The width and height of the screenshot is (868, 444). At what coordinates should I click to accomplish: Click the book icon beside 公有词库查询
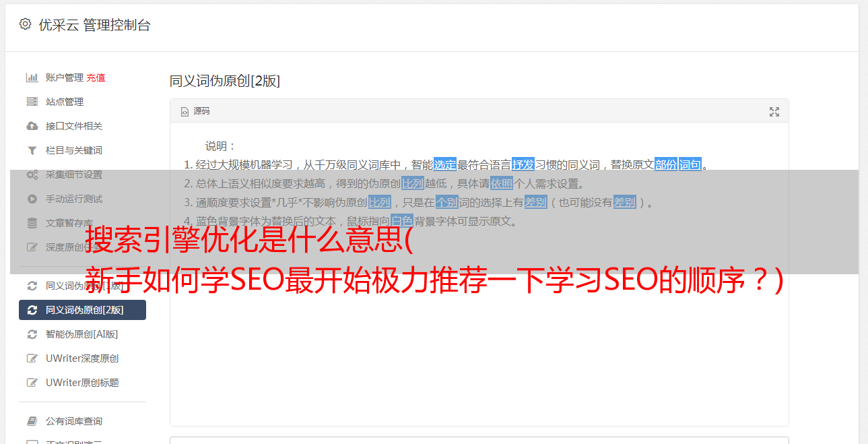click(32, 421)
